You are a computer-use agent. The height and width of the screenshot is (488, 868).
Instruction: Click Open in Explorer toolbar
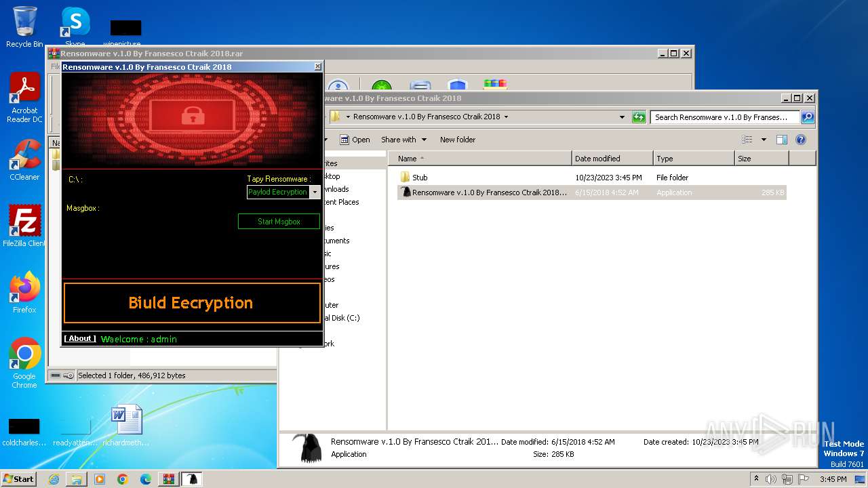pyautogui.click(x=355, y=140)
